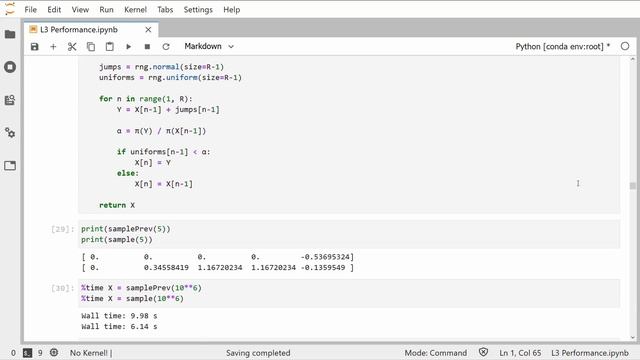Click the cell prompt [30]:
The height and width of the screenshot is (360, 640).
(62, 288)
